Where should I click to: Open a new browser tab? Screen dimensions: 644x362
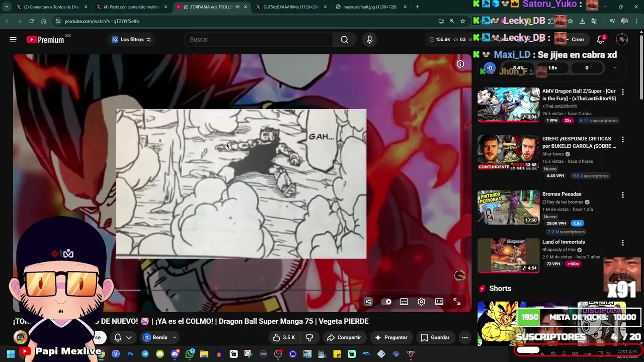click(417, 7)
